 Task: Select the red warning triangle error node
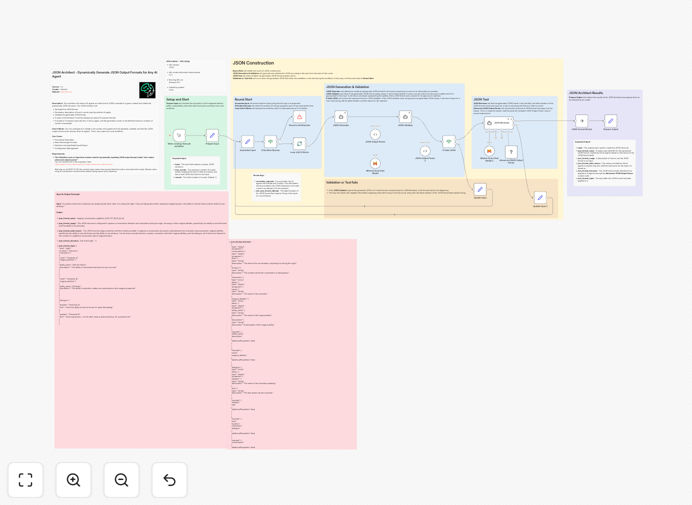pos(300,117)
